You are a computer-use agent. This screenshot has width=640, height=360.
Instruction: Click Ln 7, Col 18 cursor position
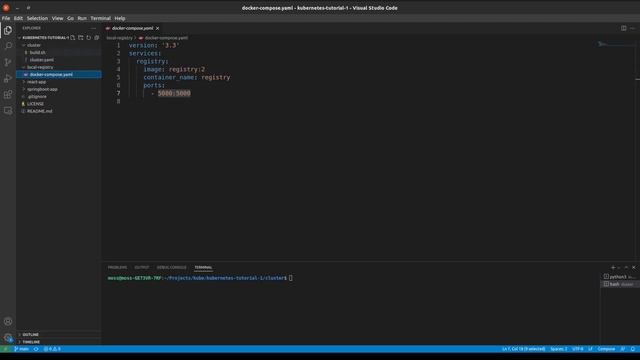[524, 349]
